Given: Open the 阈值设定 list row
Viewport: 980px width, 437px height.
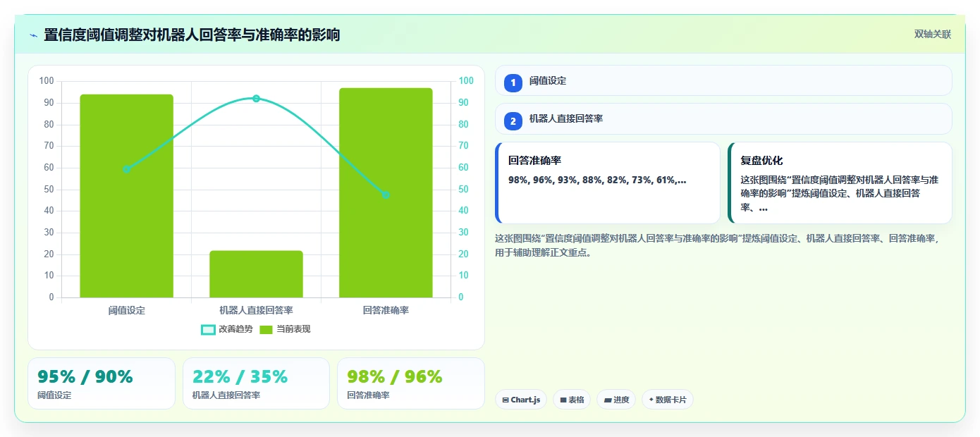Looking at the screenshot, I should coord(723,81).
